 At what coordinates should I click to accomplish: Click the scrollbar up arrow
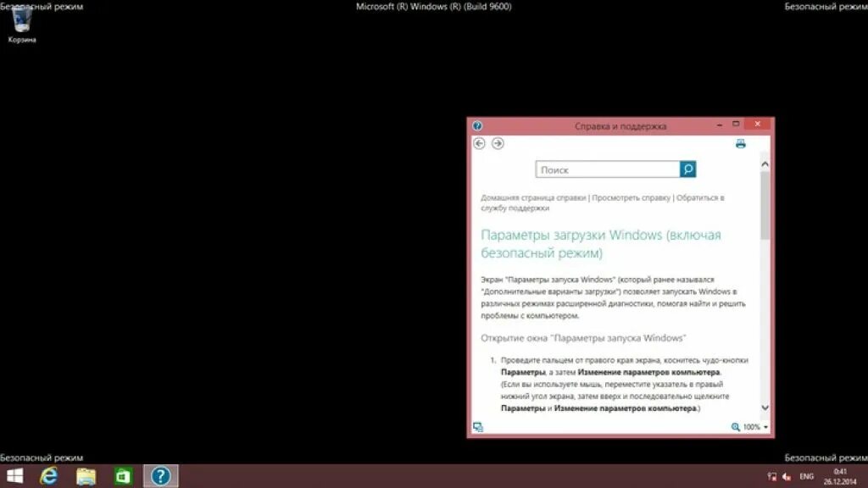[765, 164]
